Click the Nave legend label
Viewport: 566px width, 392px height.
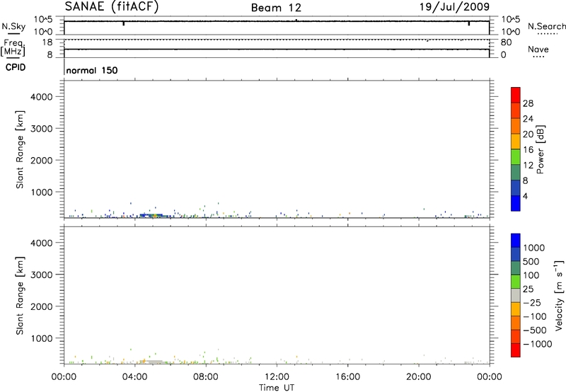(x=538, y=49)
